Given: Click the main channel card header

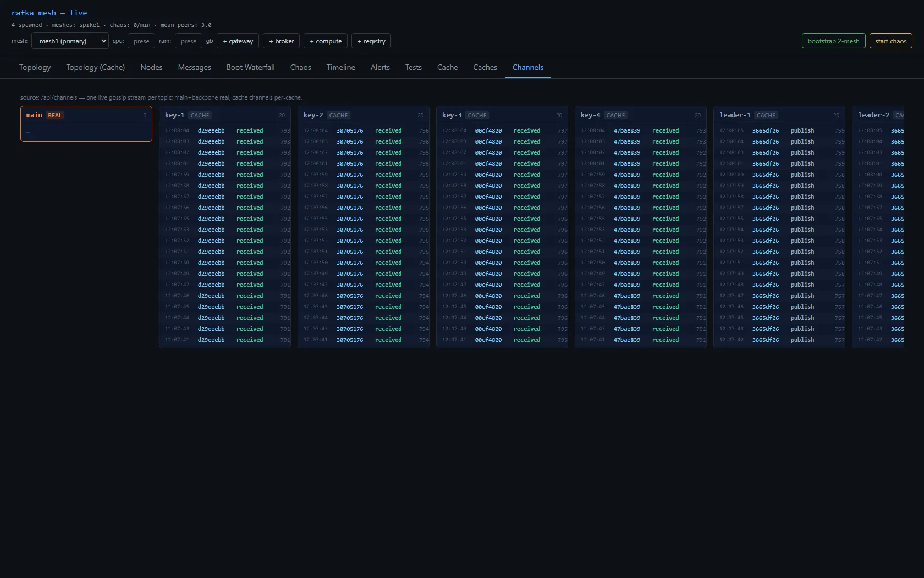Looking at the screenshot, I should (x=86, y=115).
